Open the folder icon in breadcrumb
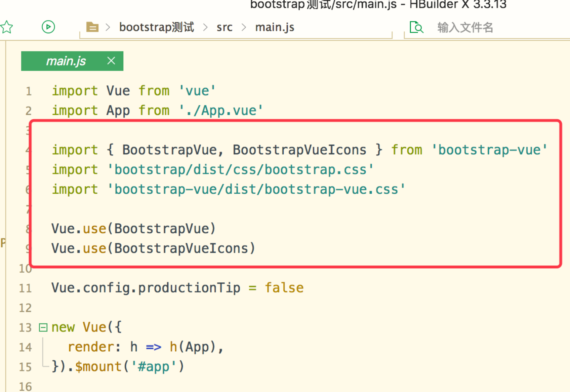This screenshot has height=392, width=570. 92,27
